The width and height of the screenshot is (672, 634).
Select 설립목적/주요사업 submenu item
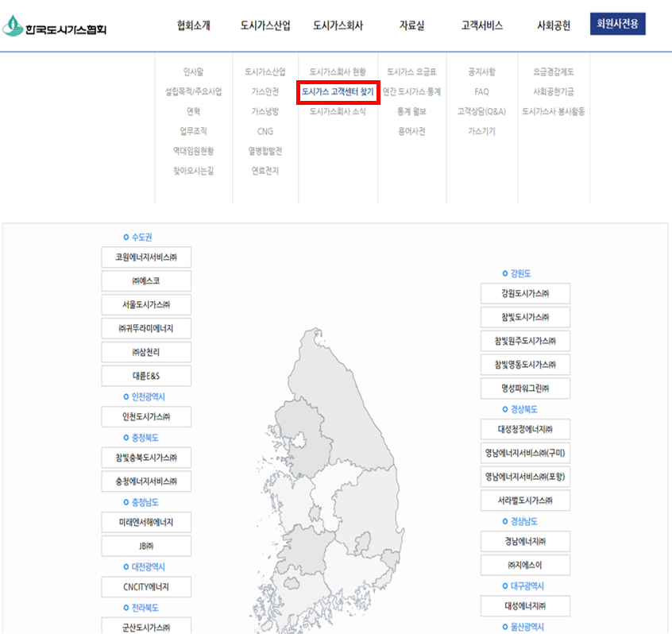pos(194,91)
